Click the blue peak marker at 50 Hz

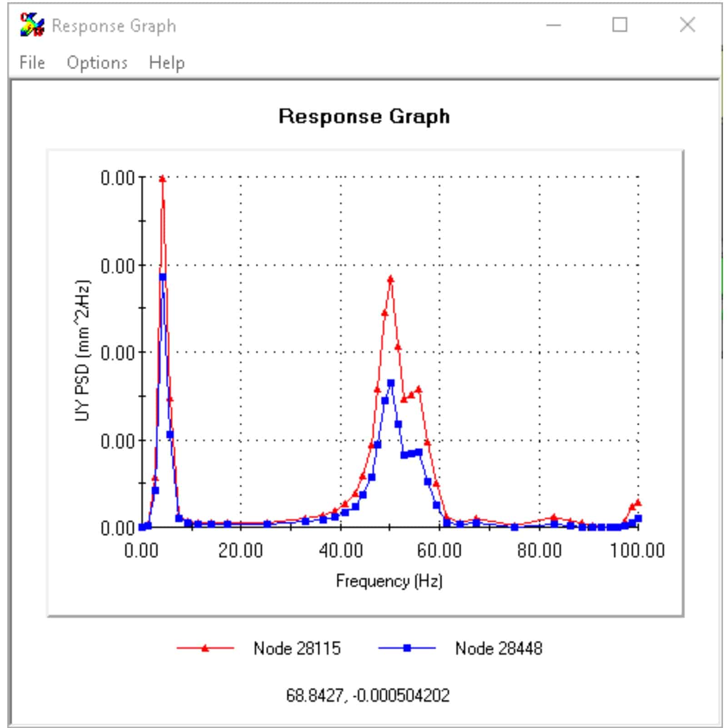click(391, 384)
